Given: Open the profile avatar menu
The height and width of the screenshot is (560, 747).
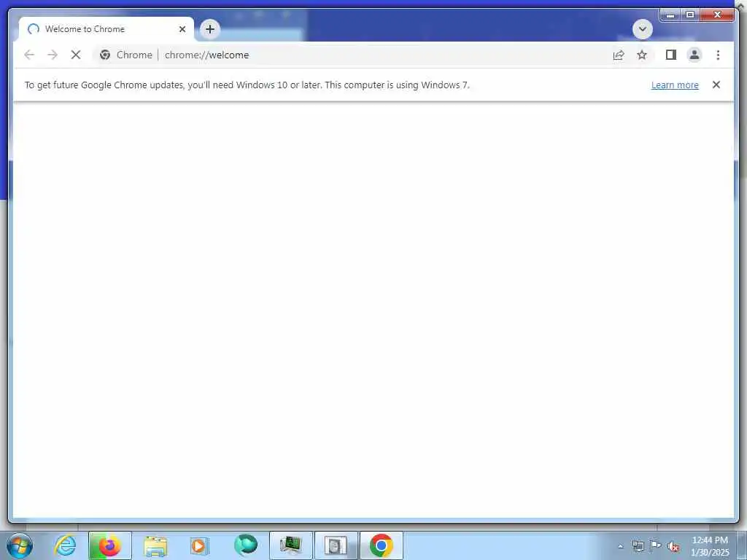Looking at the screenshot, I should 694,55.
